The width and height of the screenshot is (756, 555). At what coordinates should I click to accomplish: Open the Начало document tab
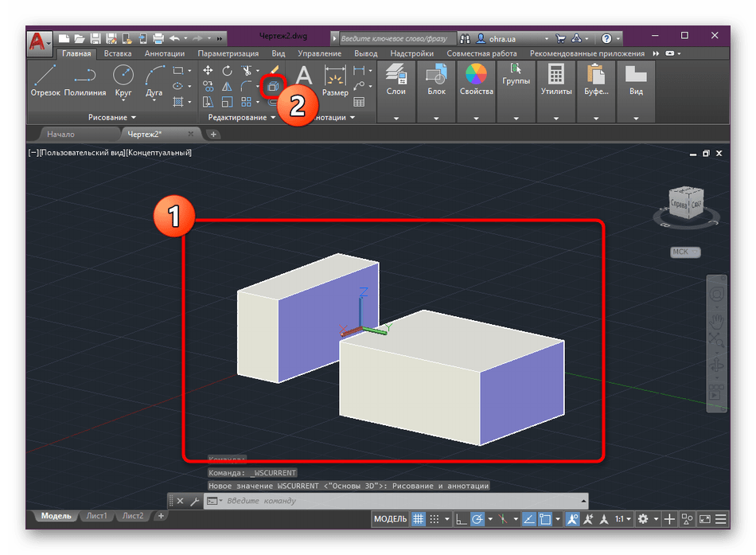pos(60,135)
